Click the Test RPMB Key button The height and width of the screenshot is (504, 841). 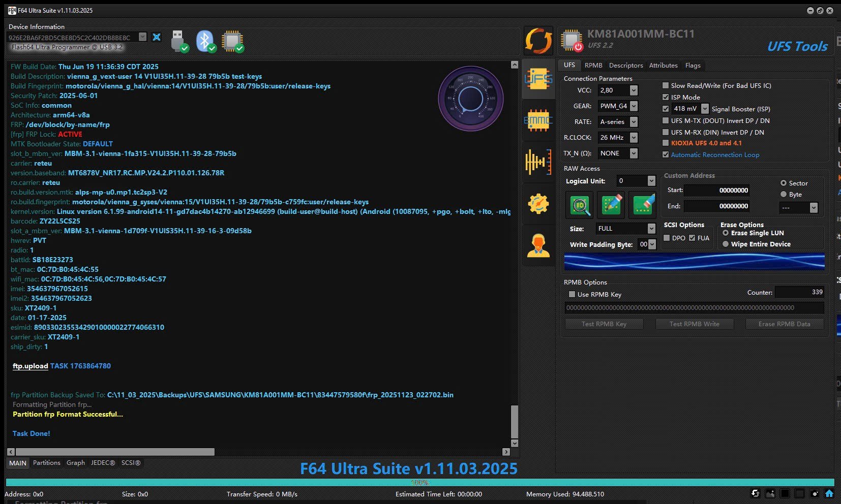pyautogui.click(x=604, y=324)
